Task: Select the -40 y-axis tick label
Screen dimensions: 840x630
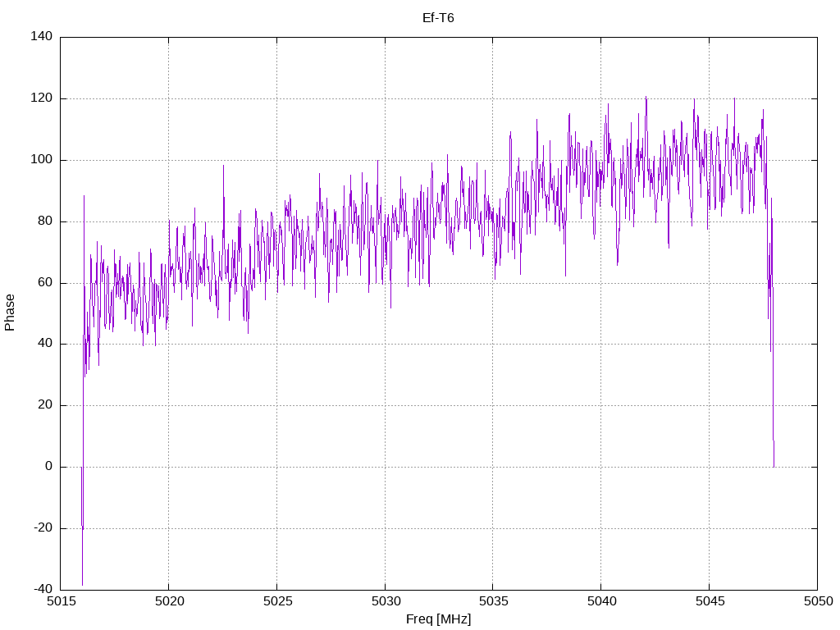Action: (43, 590)
